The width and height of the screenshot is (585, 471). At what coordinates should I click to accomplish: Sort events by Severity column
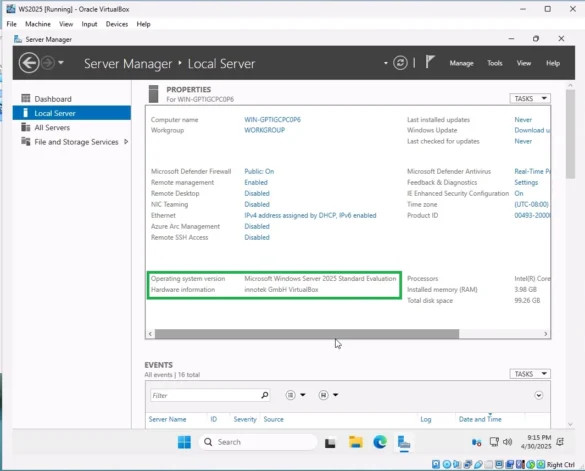pyautogui.click(x=245, y=419)
